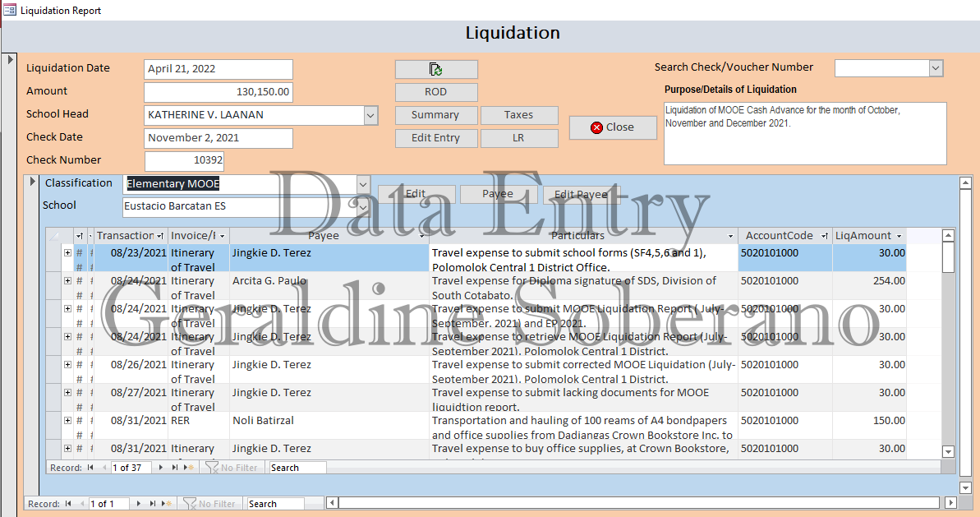
Task: Open the Classification dropdown arrow
Action: coord(363,184)
